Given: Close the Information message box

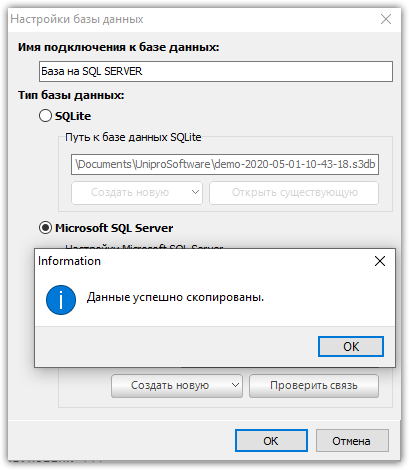Looking at the screenshot, I should tap(380, 261).
